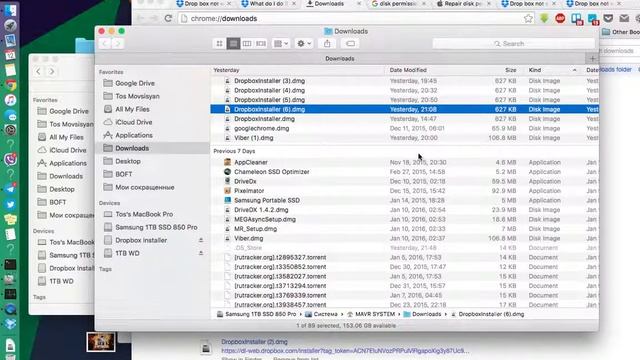Reload the Chrome page

pyautogui.click(x=168, y=18)
